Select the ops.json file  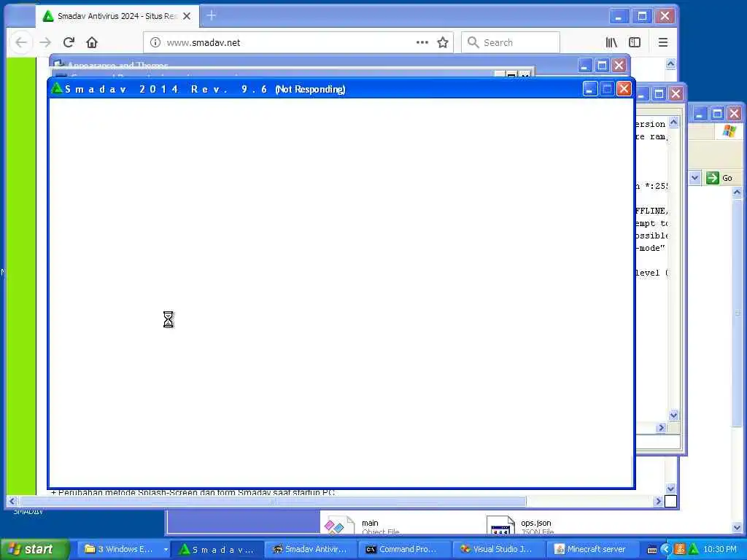(x=519, y=526)
